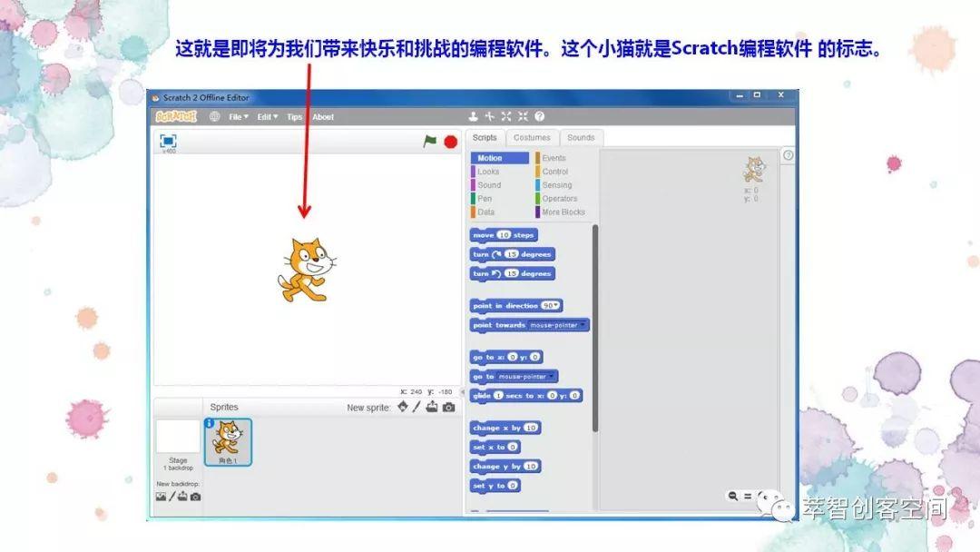Select the More Blocks category
The width and height of the screenshot is (980, 552).
[563, 212]
